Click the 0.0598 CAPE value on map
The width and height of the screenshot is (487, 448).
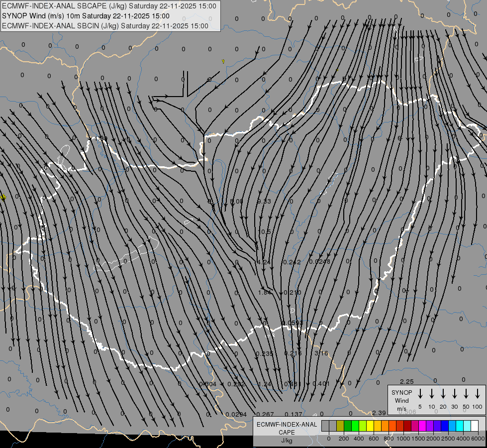(x=292, y=323)
